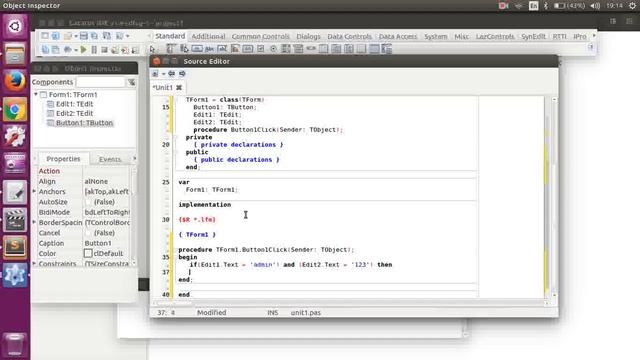Switch to the Data Controls palette tab

click(349, 36)
